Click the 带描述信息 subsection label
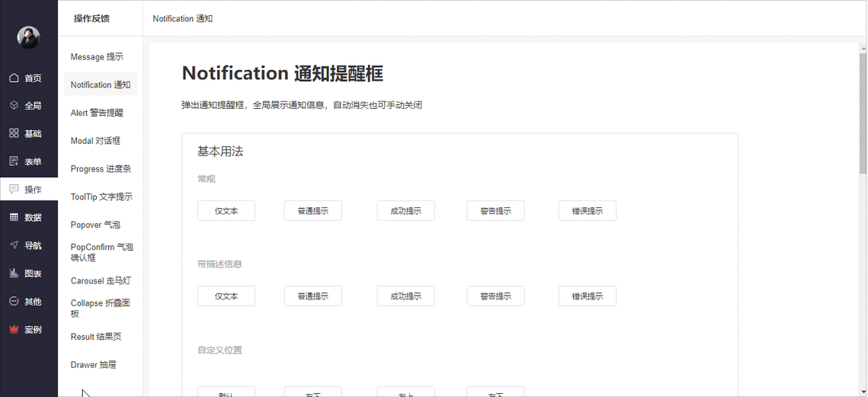The height and width of the screenshot is (397, 868). tap(219, 264)
